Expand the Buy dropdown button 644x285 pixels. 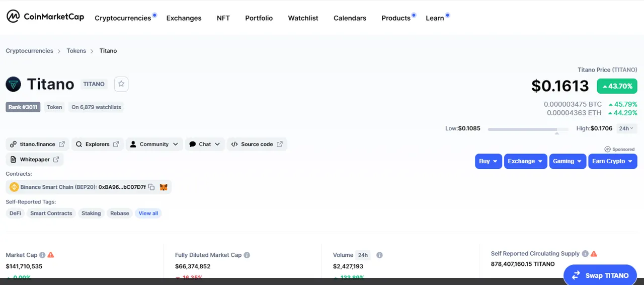(x=489, y=161)
